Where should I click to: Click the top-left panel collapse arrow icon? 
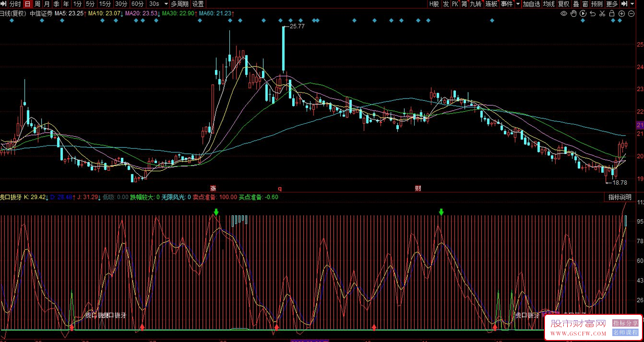click(3, 4)
